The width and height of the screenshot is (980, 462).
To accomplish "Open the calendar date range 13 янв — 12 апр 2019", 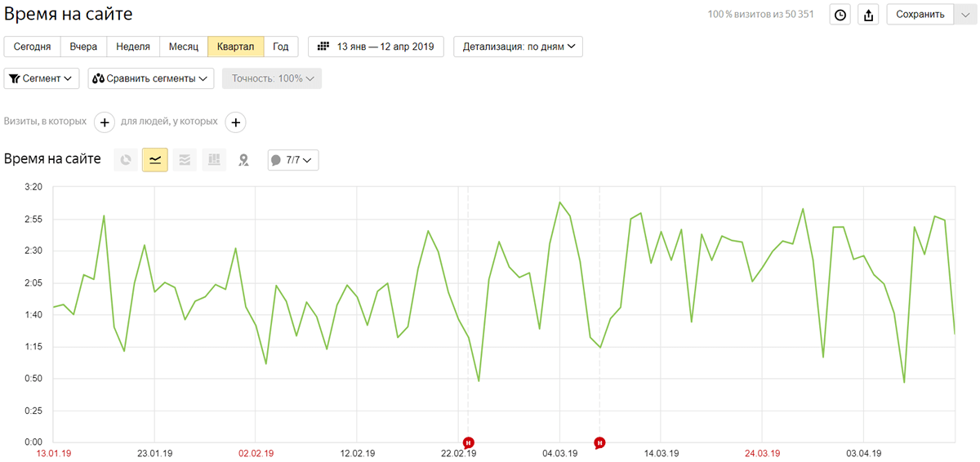I will point(376,47).
